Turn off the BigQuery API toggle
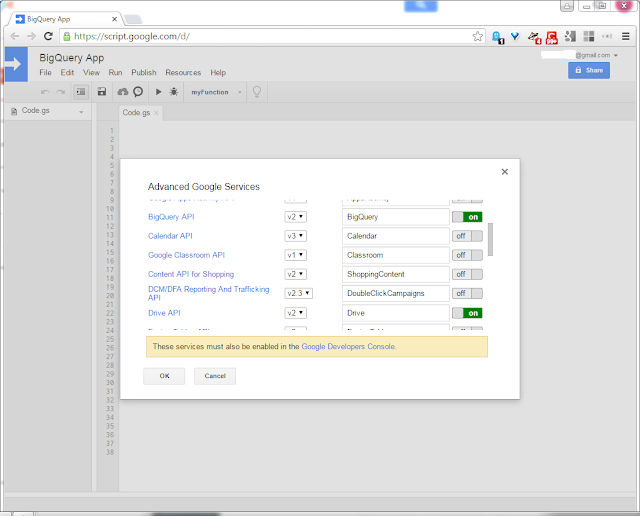This screenshot has height=516, width=640. point(467,217)
